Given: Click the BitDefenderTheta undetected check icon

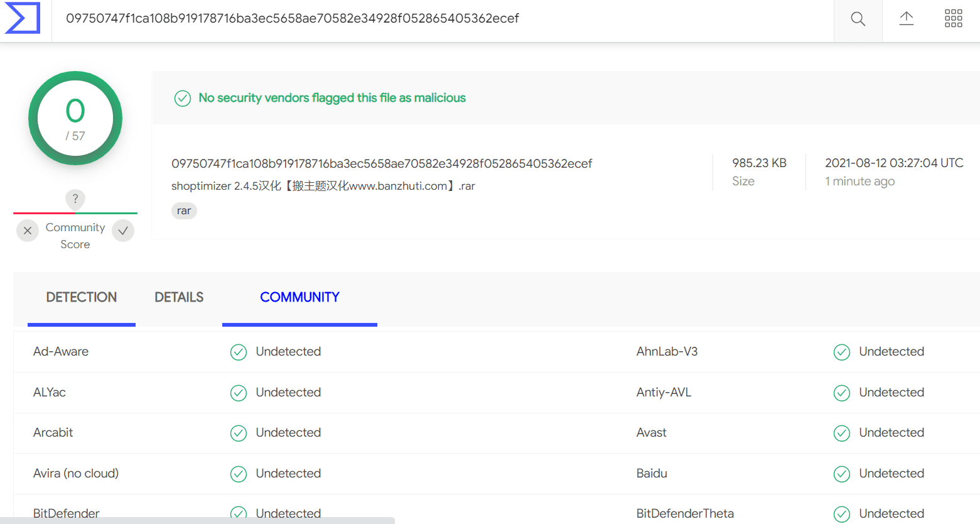Looking at the screenshot, I should (x=842, y=514).
